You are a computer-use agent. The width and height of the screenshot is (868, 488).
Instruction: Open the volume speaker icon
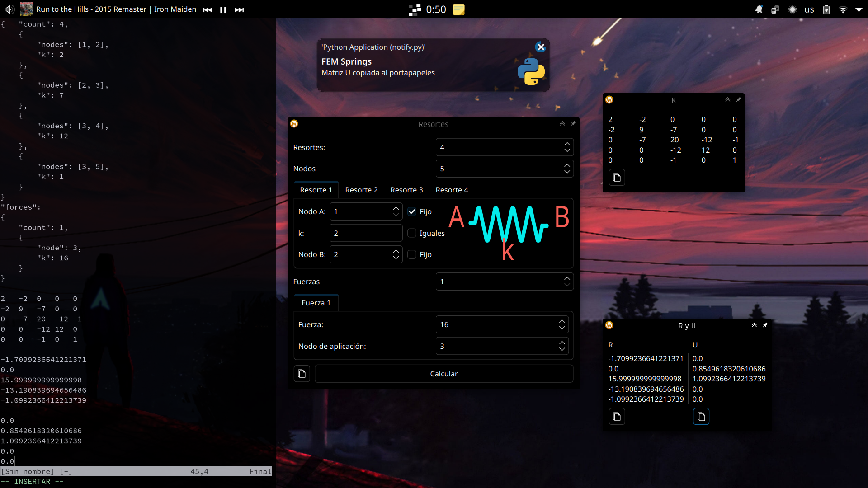pyautogui.click(x=9, y=9)
